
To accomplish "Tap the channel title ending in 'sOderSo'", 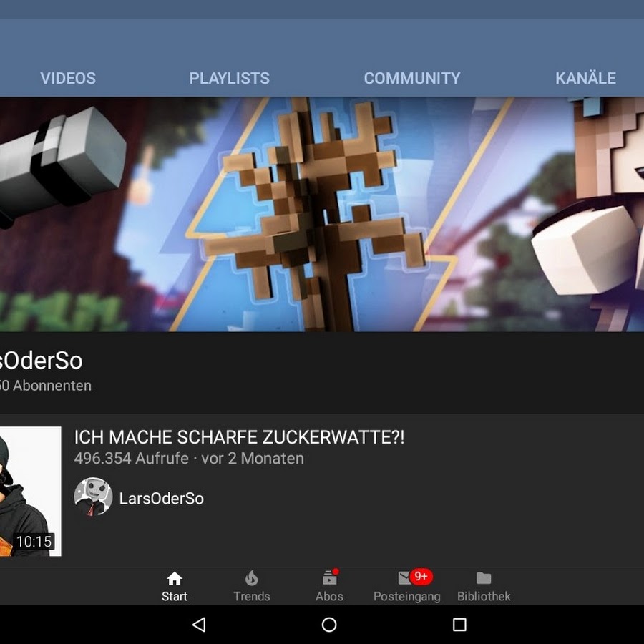I will (41, 361).
